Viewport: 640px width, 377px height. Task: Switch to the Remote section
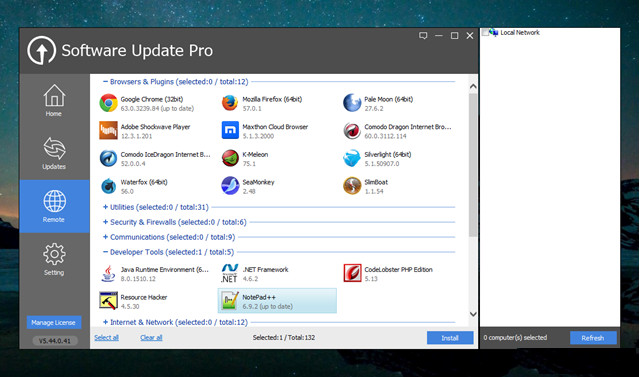click(x=54, y=206)
